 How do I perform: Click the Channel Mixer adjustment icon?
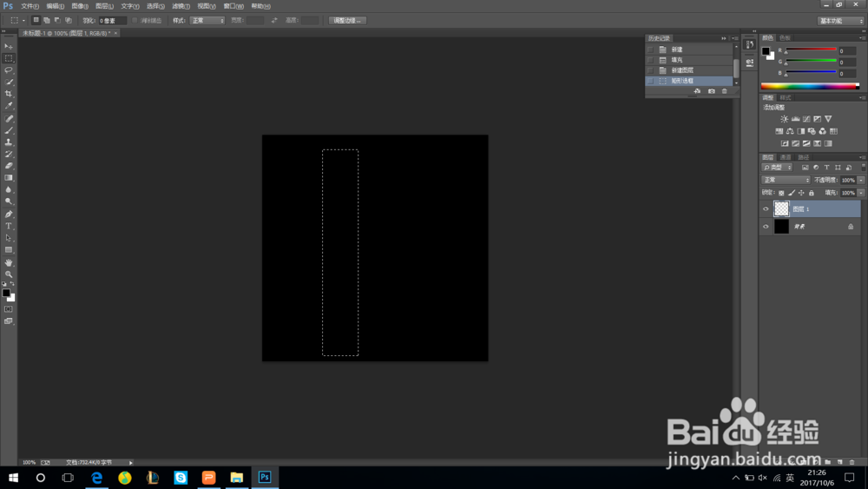[823, 131]
